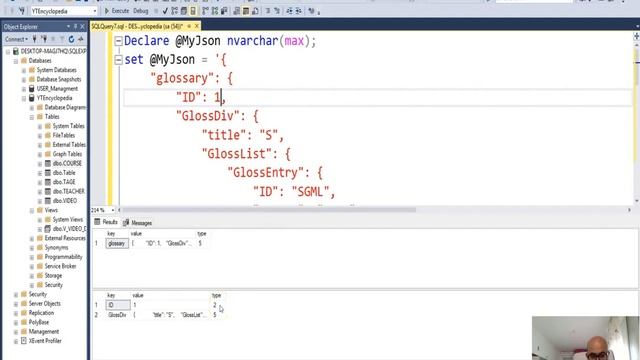Expand the Database Snapshots folder
The height and width of the screenshot is (360, 640).
pos(24,80)
